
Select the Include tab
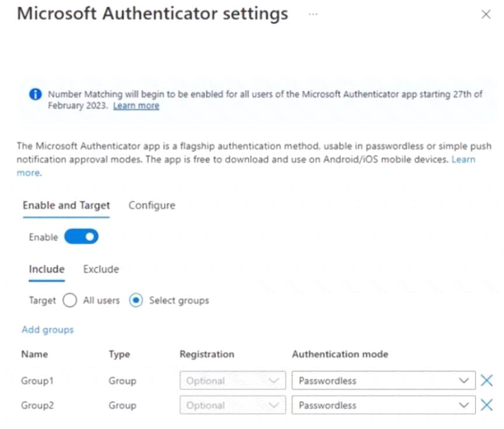47,269
